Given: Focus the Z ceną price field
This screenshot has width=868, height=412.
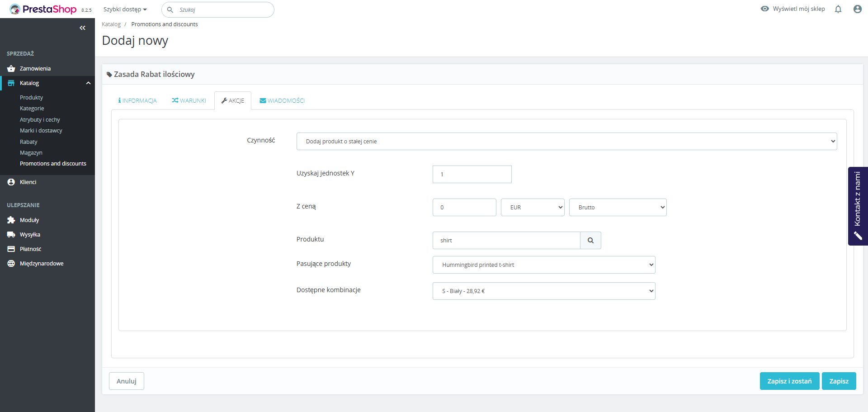Looking at the screenshot, I should point(464,208).
